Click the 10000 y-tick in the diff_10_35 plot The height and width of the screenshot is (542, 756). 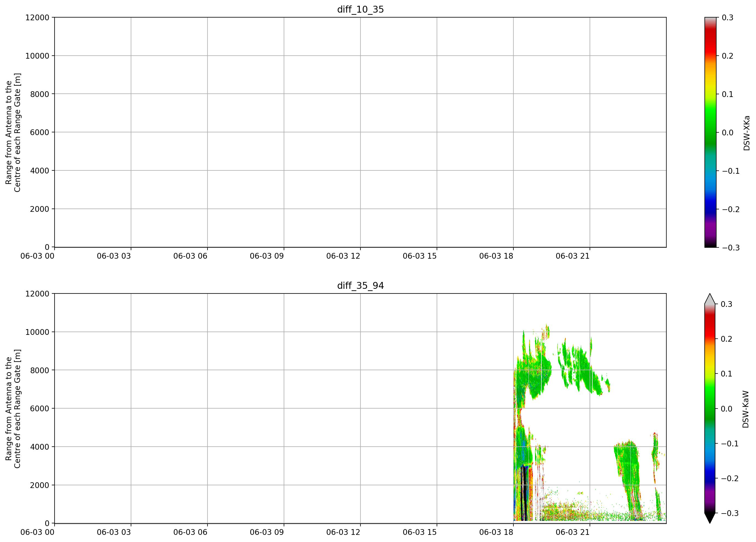(37, 56)
